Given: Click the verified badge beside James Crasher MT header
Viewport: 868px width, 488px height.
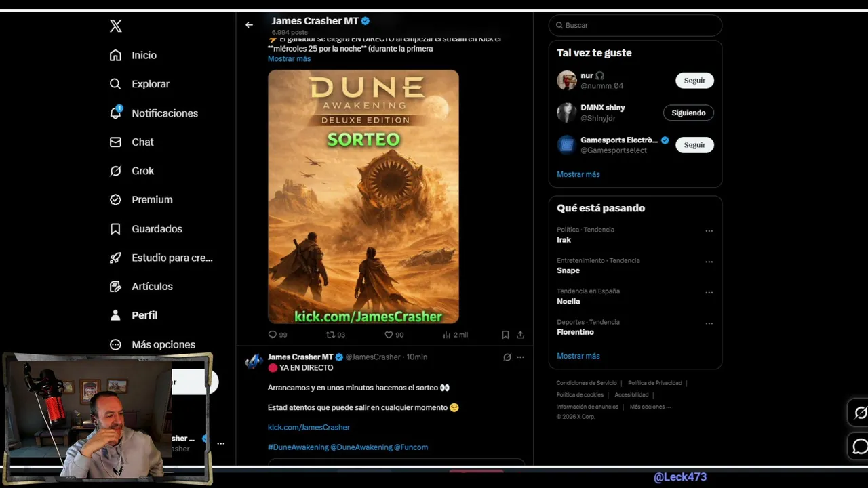Looking at the screenshot, I should click(366, 21).
